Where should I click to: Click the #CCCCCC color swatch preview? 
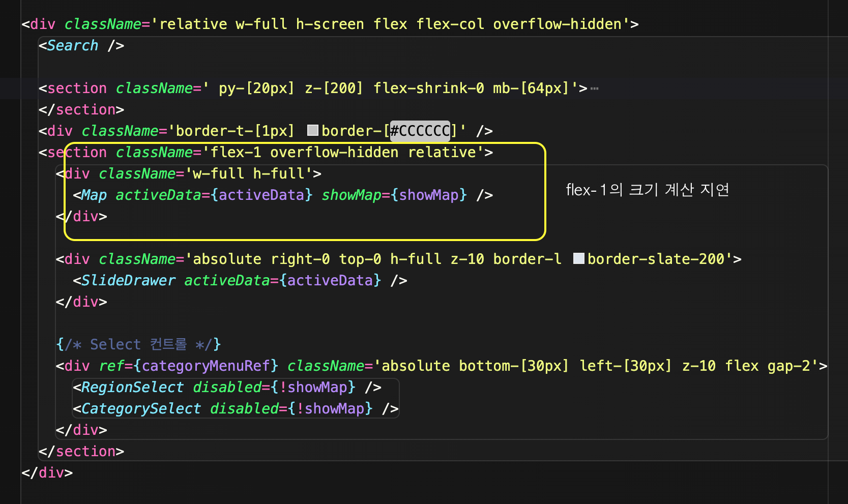[x=313, y=131]
